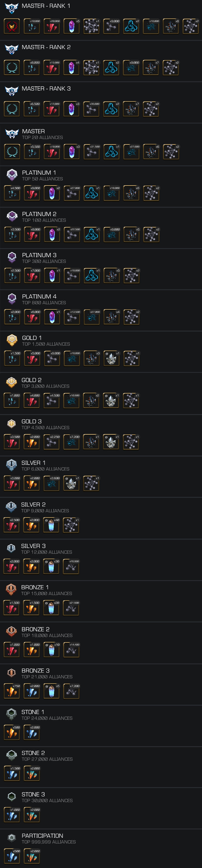Select the x7,000 red shards in Platinum 3

[x=32, y=276]
